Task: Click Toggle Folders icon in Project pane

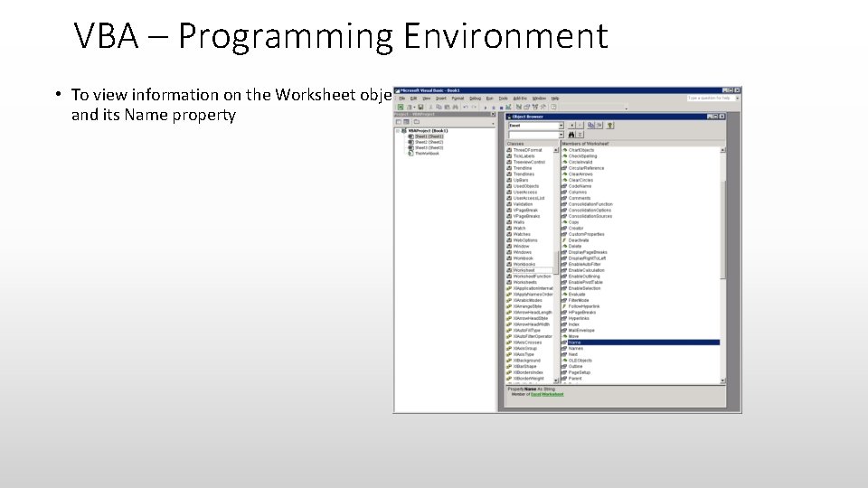Action: click(416, 121)
